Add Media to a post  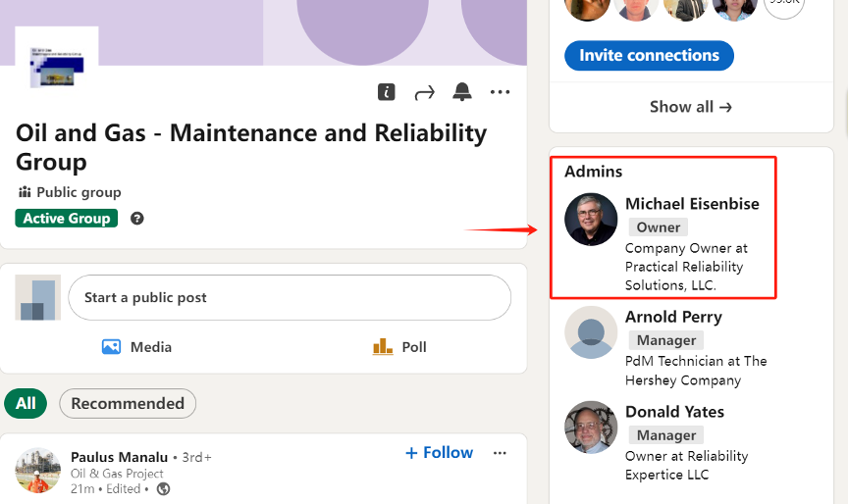coord(136,347)
